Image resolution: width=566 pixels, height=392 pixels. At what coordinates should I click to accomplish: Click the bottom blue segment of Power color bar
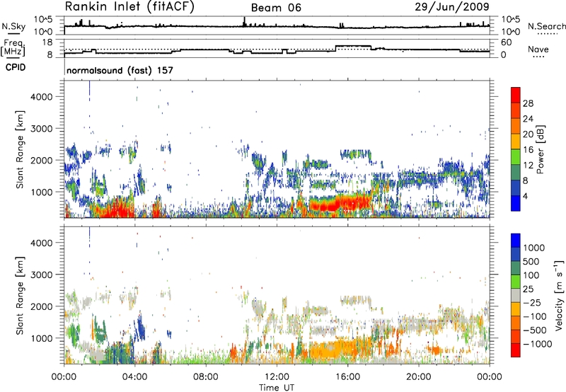coord(516,204)
